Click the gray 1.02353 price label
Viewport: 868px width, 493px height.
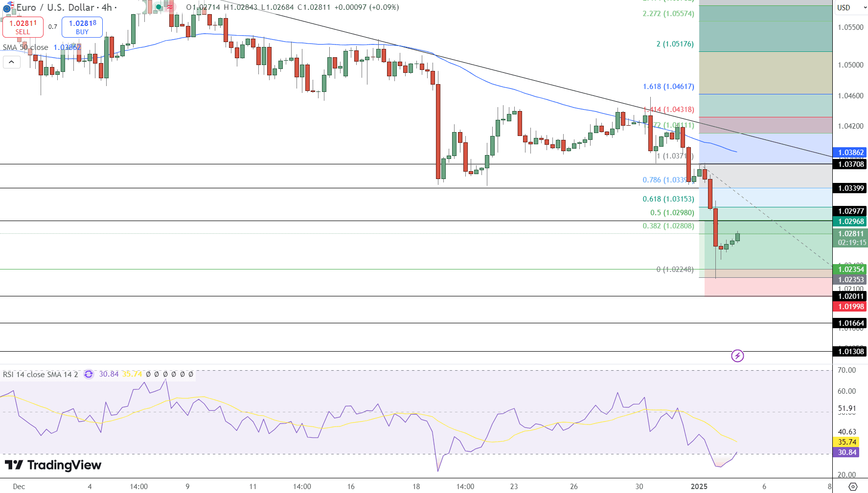tap(850, 280)
